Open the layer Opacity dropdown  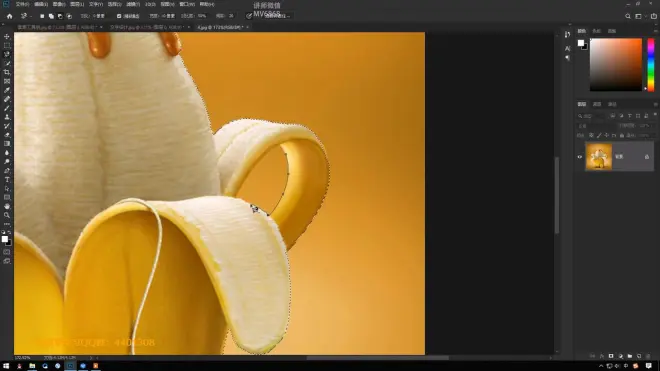[x=644, y=126]
